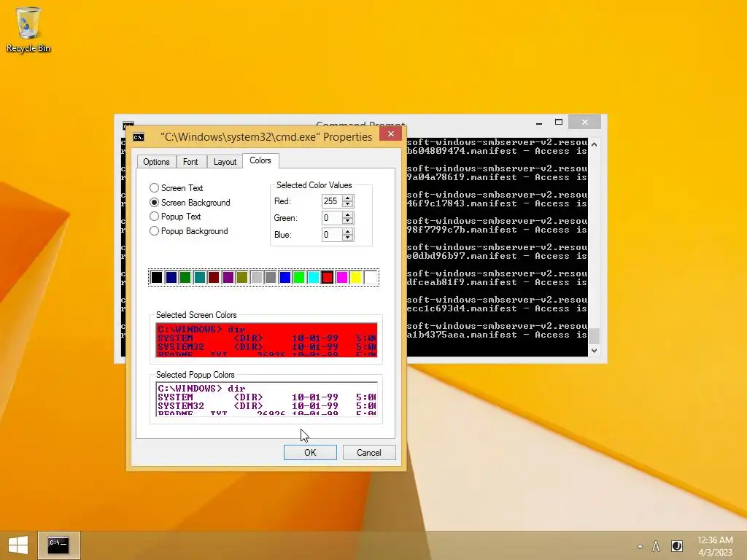Open the Windows Start button
Viewport: 747px width, 560px height.
[18, 545]
